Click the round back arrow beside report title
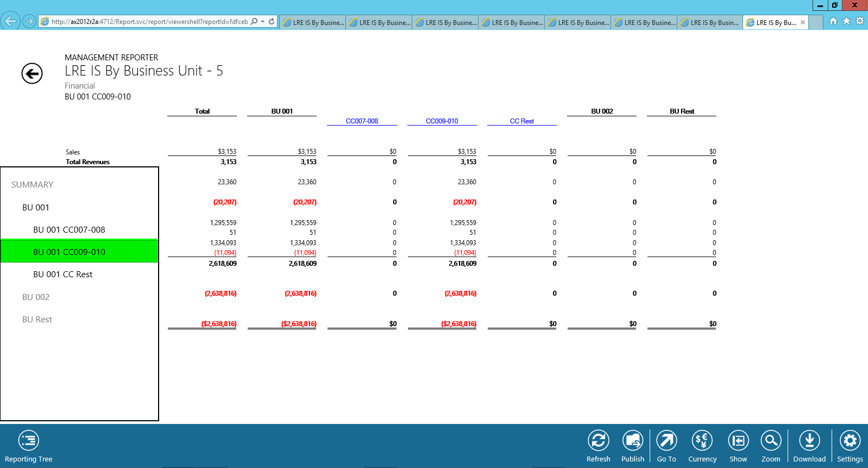This screenshot has width=868, height=468. click(x=32, y=73)
